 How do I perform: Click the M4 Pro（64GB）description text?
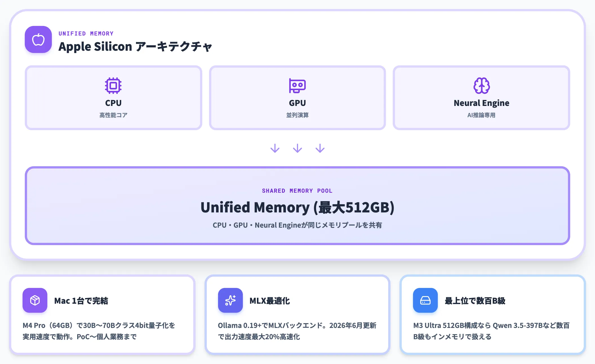click(x=99, y=331)
